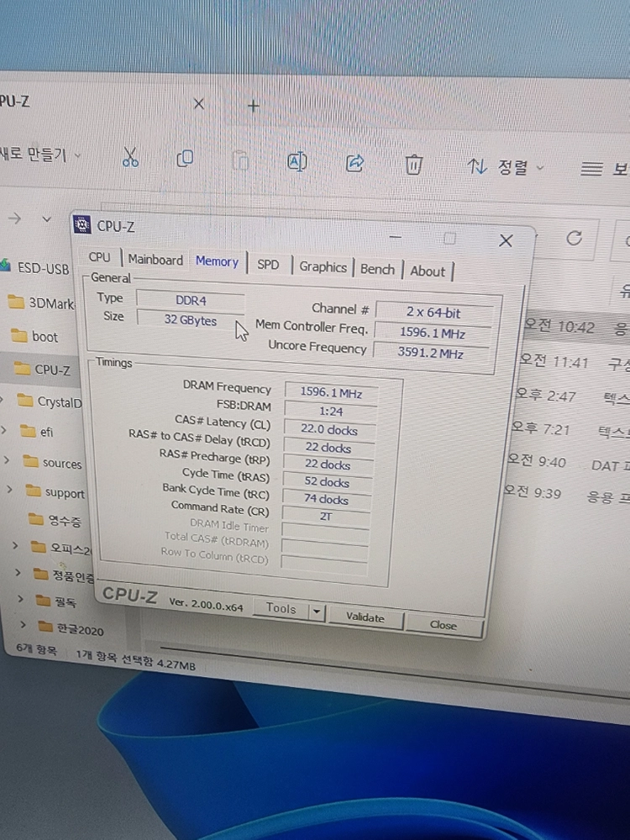Click the Delete trash can icon
This screenshot has width=630, height=840.
(x=413, y=164)
